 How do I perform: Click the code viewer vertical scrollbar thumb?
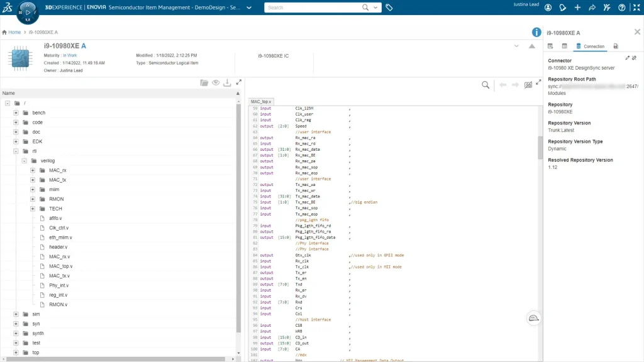click(x=540, y=147)
